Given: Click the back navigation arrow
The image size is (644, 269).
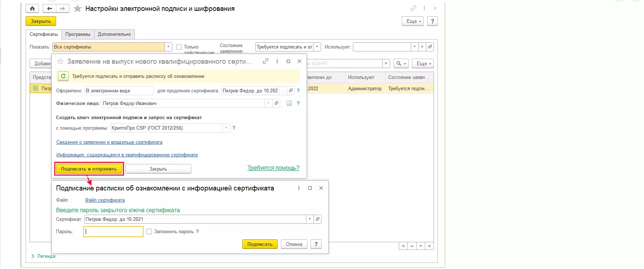Looking at the screenshot, I should pyautogui.click(x=49, y=8).
